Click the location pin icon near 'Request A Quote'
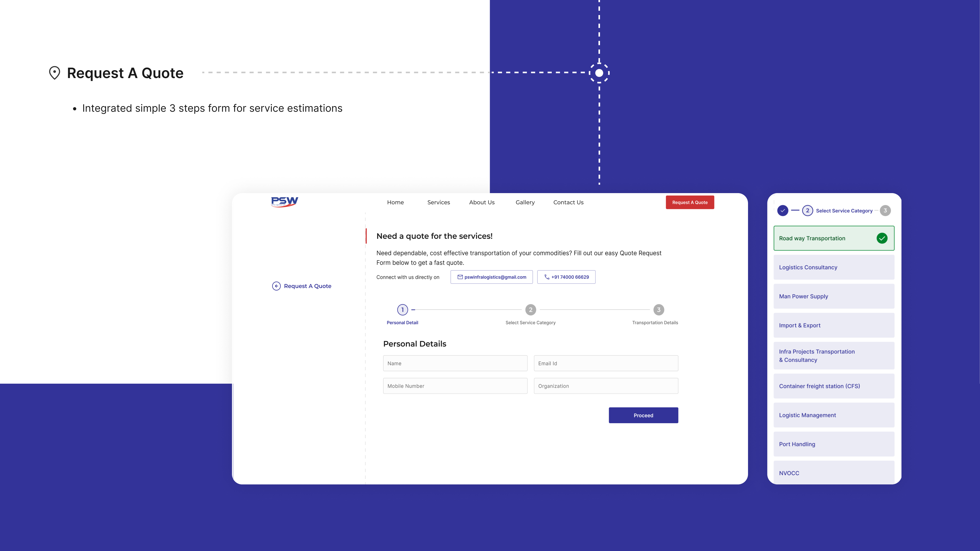The width and height of the screenshot is (980, 551). pyautogui.click(x=54, y=73)
